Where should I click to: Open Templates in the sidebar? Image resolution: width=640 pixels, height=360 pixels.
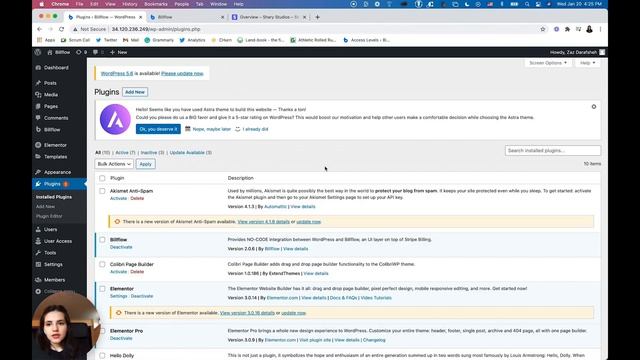[x=55, y=157]
